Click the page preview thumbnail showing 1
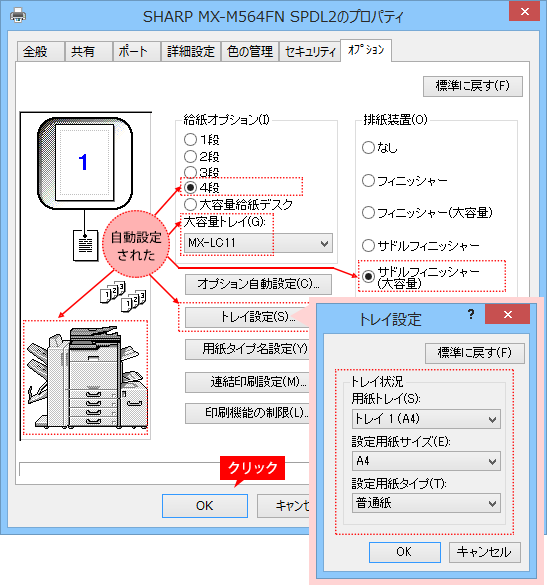This screenshot has height=585, width=547. point(85,163)
